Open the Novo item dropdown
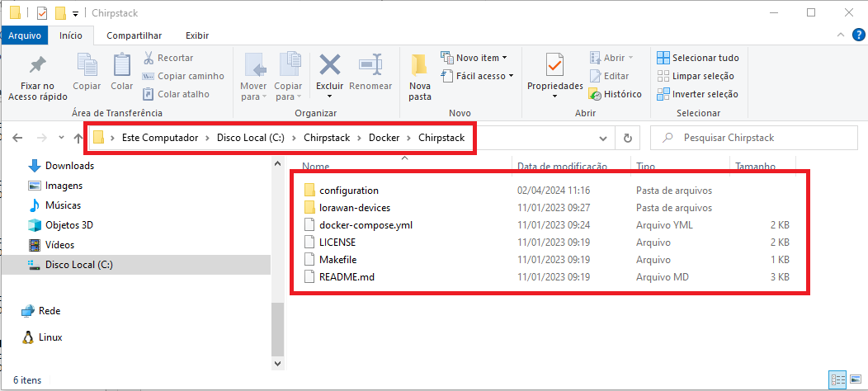The image size is (868, 391). [474, 58]
